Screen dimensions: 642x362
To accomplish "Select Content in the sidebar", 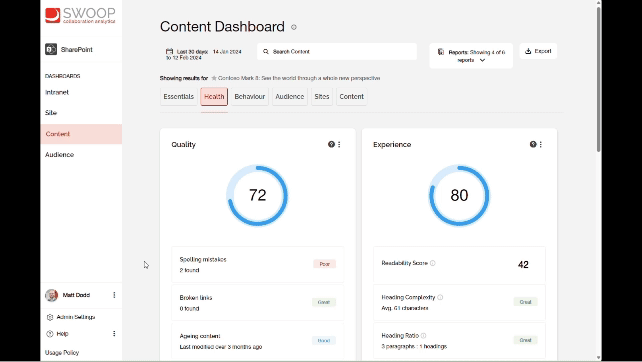I will pyautogui.click(x=81, y=134).
